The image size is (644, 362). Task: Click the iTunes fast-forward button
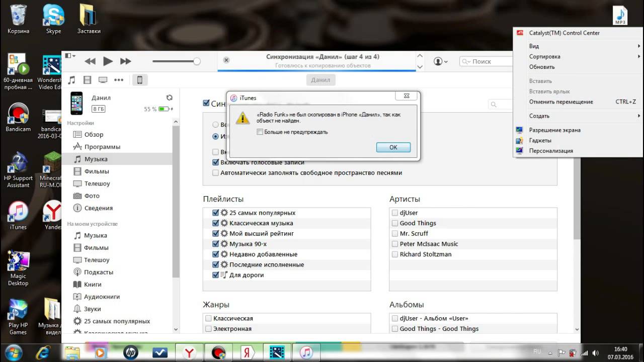(x=125, y=61)
